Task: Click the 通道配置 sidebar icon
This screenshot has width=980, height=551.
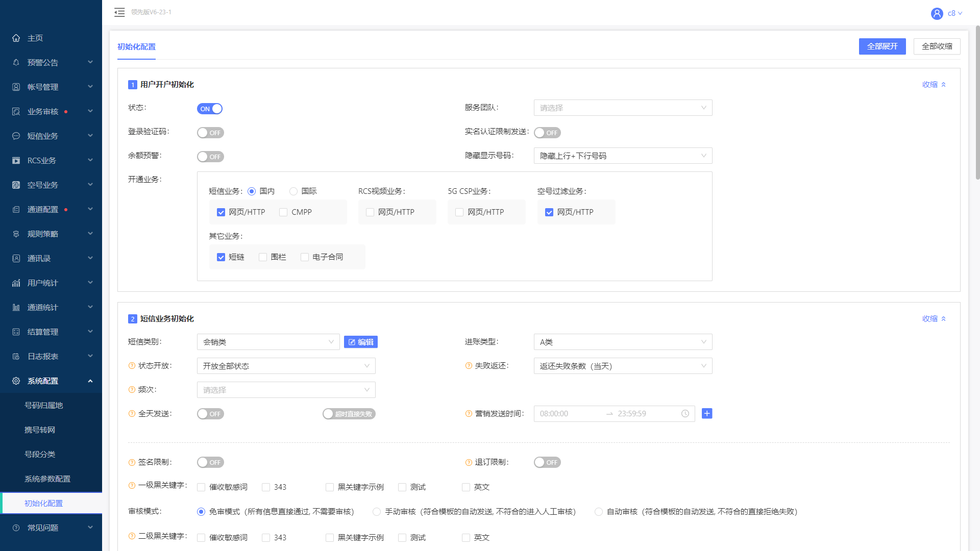Action: 16,210
